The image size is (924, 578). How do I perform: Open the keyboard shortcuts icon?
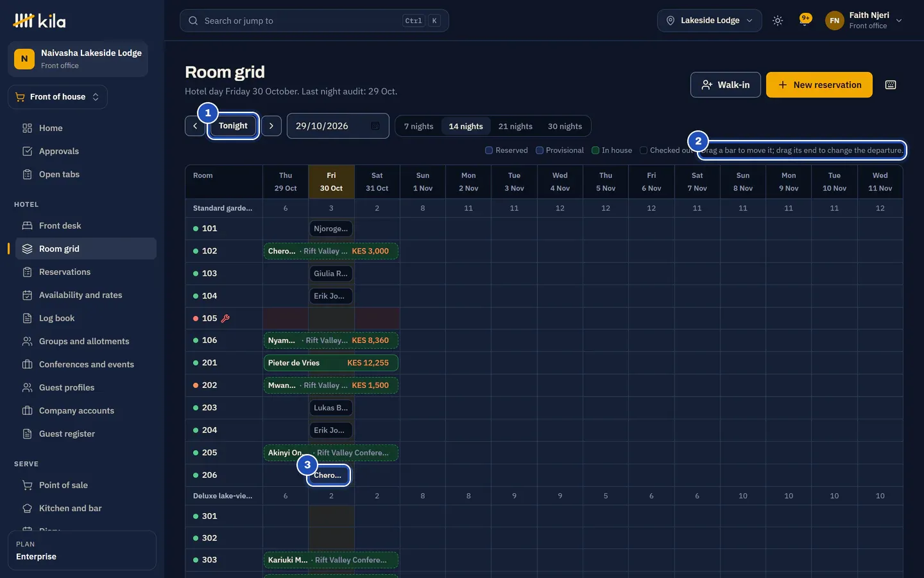pyautogui.click(x=891, y=85)
